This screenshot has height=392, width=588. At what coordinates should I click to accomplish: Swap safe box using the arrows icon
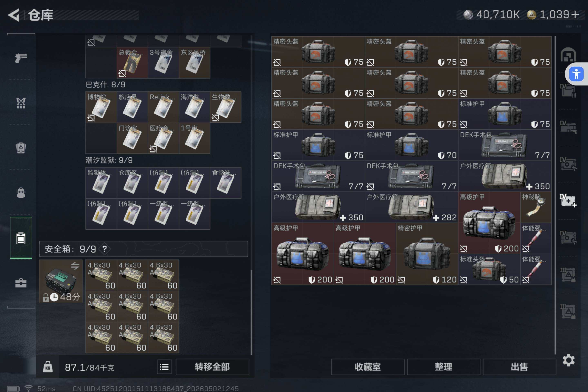click(x=75, y=265)
